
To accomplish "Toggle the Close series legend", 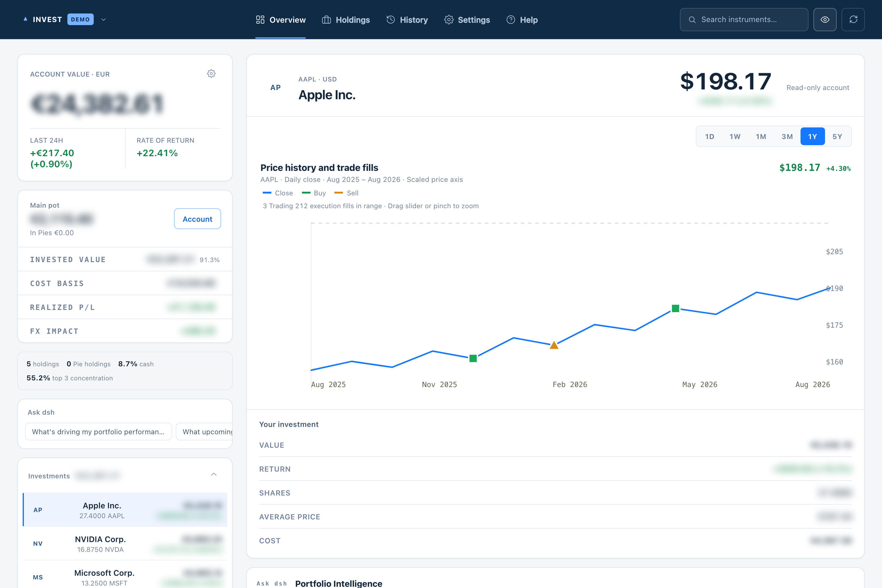I will (x=278, y=193).
